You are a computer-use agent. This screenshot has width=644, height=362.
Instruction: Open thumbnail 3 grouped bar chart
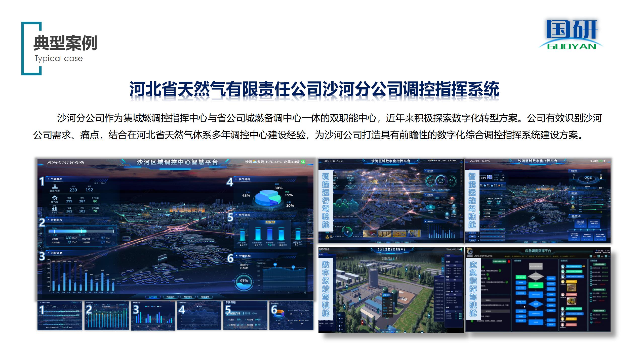[153, 315]
